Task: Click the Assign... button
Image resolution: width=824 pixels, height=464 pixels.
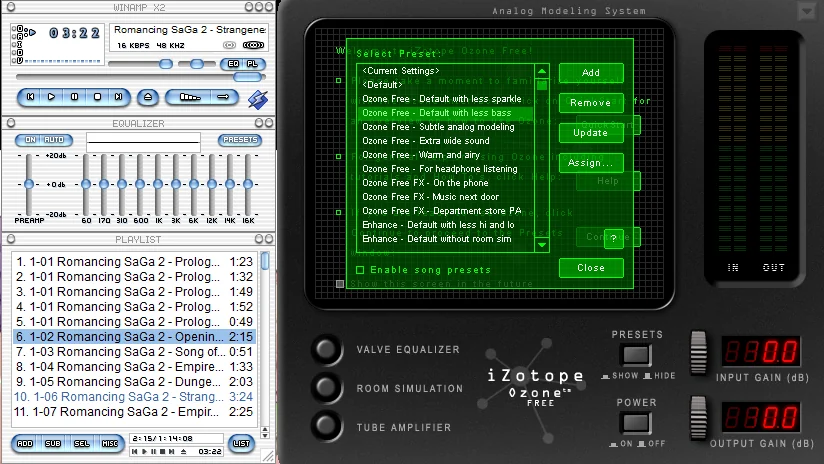Action: click(590, 162)
